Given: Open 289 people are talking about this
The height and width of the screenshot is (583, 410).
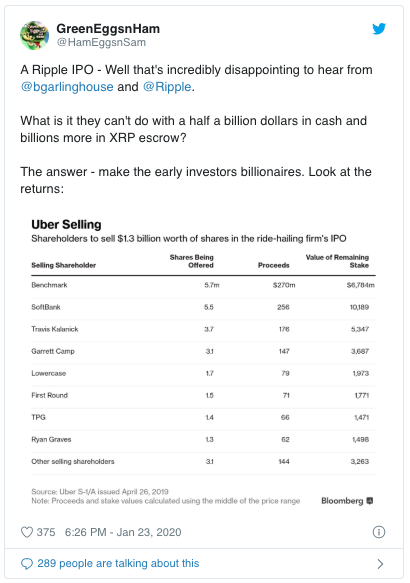Looking at the screenshot, I should (118, 563).
